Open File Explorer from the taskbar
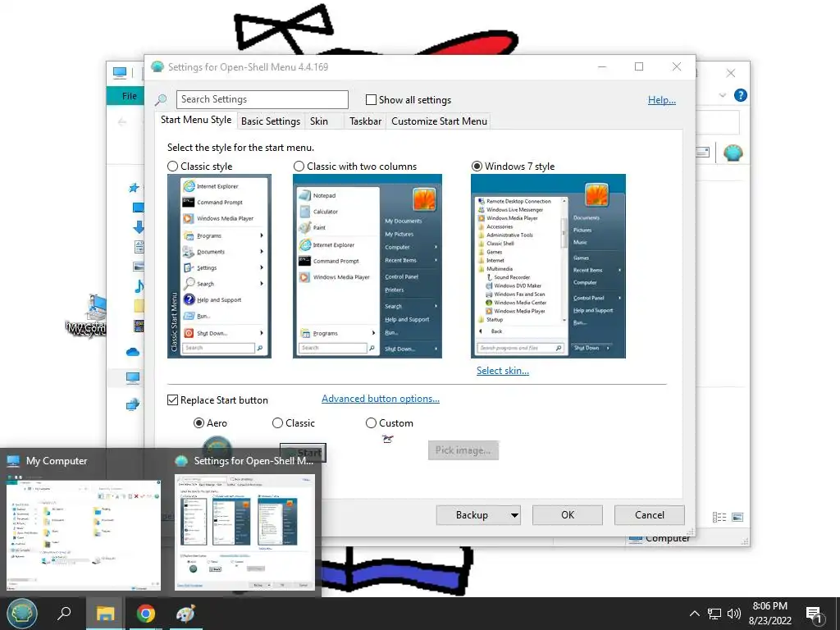Image resolution: width=840 pixels, height=630 pixels. tap(105, 614)
